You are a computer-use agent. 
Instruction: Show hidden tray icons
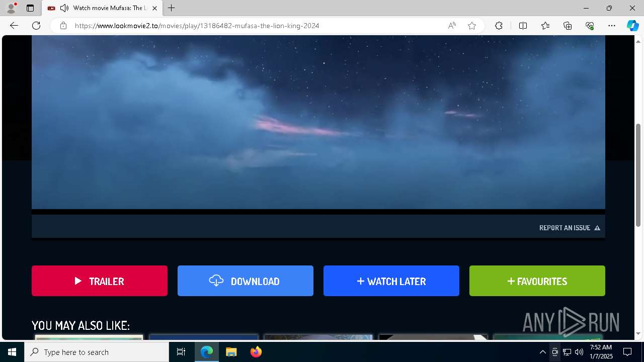542,352
